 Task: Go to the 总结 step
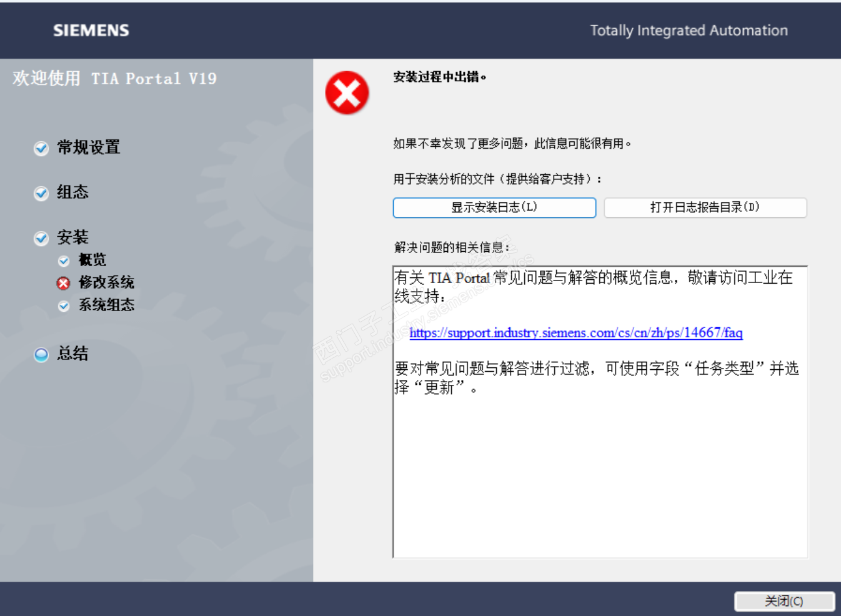pos(72,354)
